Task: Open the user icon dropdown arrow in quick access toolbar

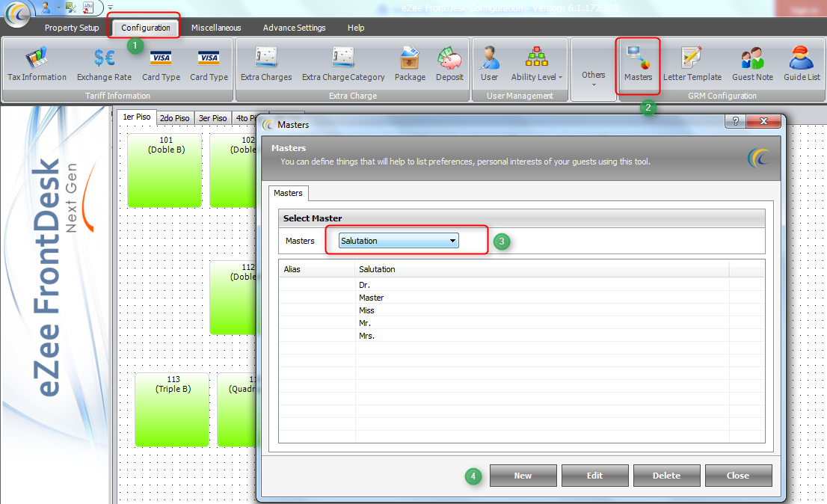Action: (58, 8)
